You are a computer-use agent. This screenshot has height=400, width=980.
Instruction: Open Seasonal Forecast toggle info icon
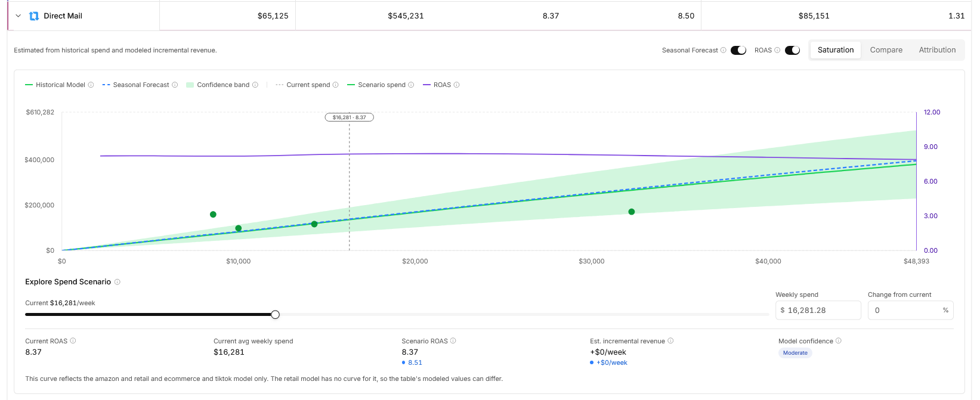point(724,50)
